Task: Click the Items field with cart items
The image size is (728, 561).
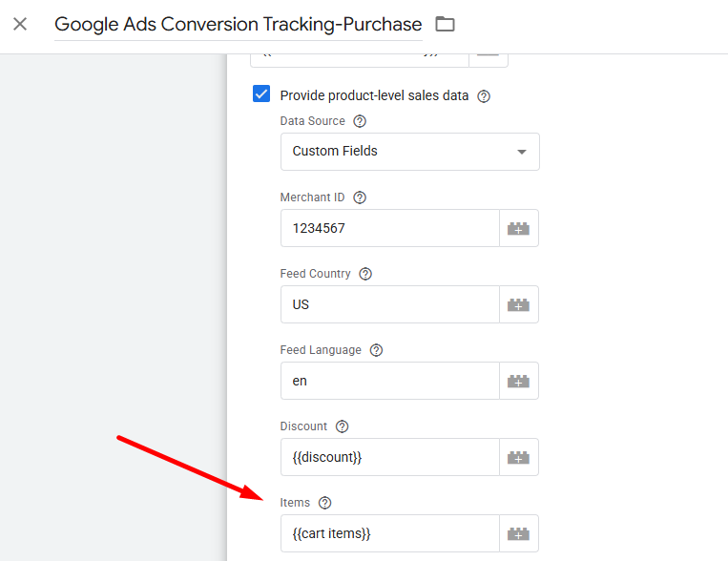Action: click(x=389, y=534)
